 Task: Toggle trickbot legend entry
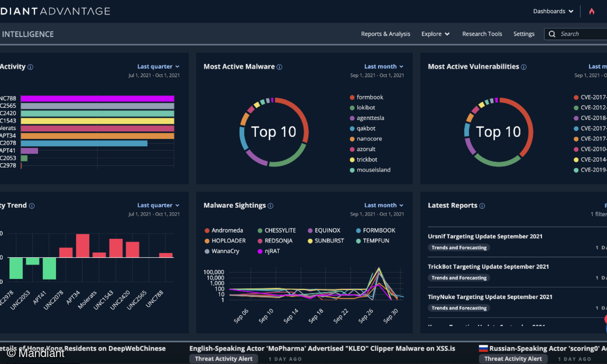pos(364,160)
